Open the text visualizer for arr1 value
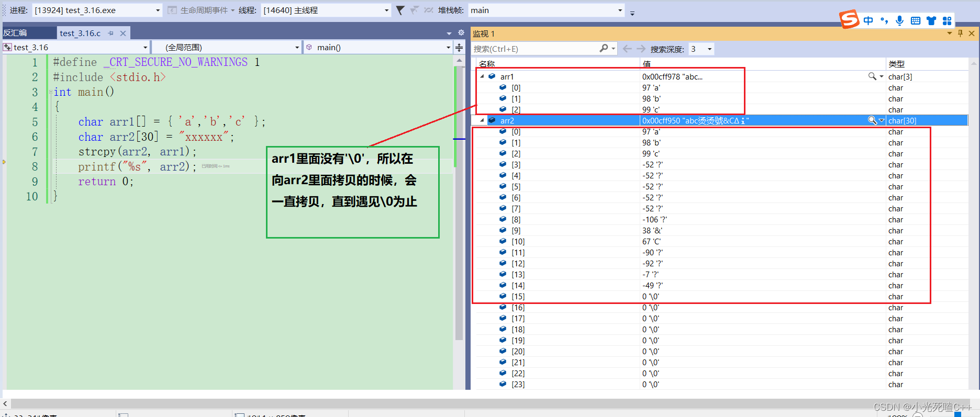This screenshot has height=417, width=980. tap(872, 76)
